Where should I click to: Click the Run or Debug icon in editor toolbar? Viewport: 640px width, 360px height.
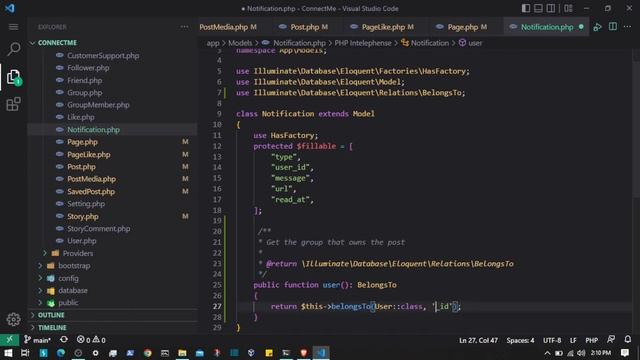pos(598,27)
